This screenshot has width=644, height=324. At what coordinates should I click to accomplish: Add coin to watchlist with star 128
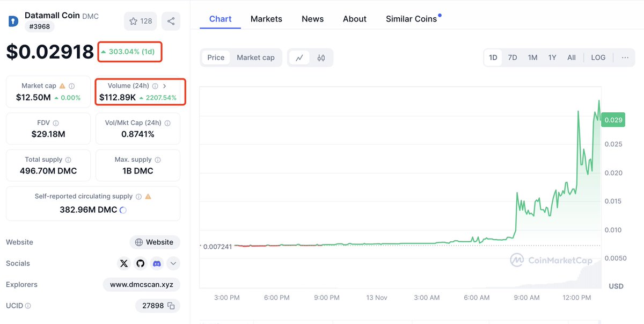pyautogui.click(x=141, y=21)
